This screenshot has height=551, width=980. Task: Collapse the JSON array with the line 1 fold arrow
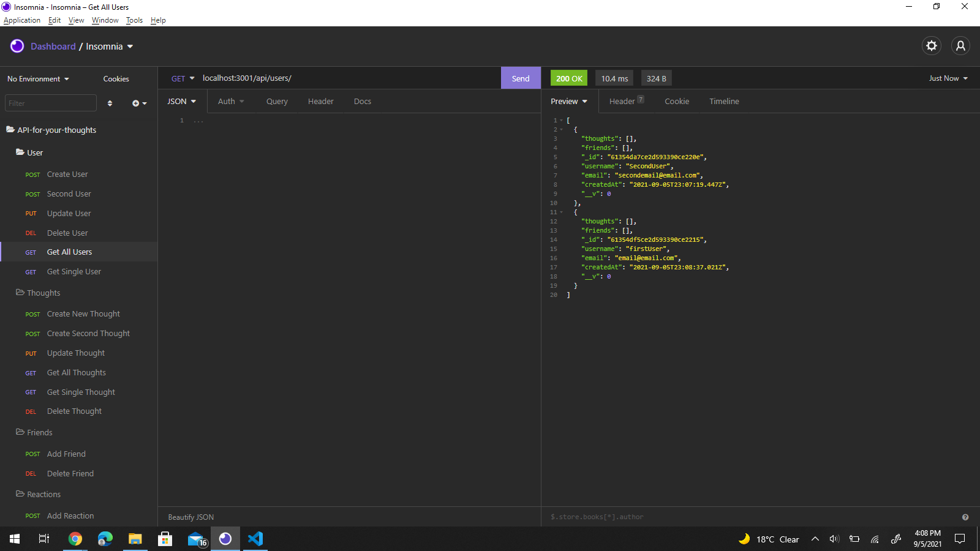[x=561, y=121]
